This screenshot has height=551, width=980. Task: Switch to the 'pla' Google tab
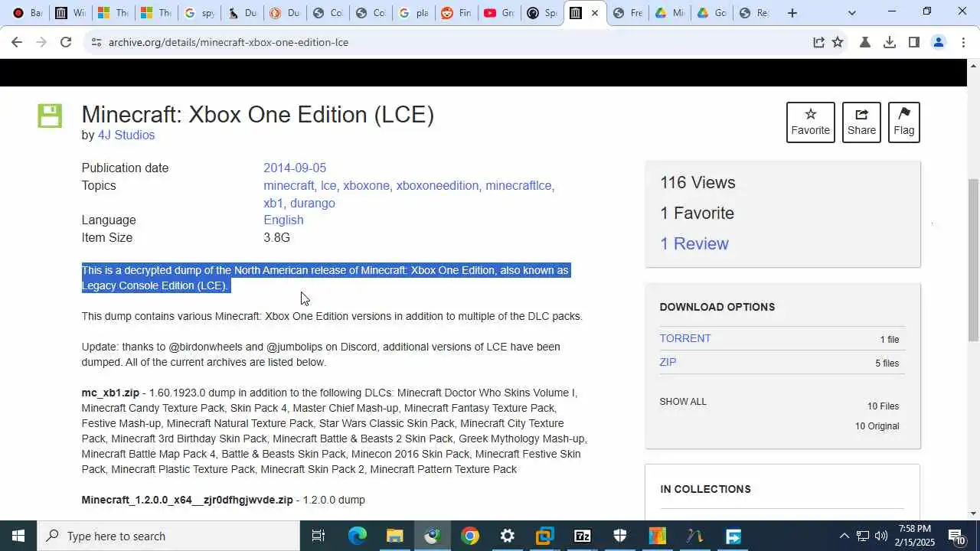[x=413, y=13]
